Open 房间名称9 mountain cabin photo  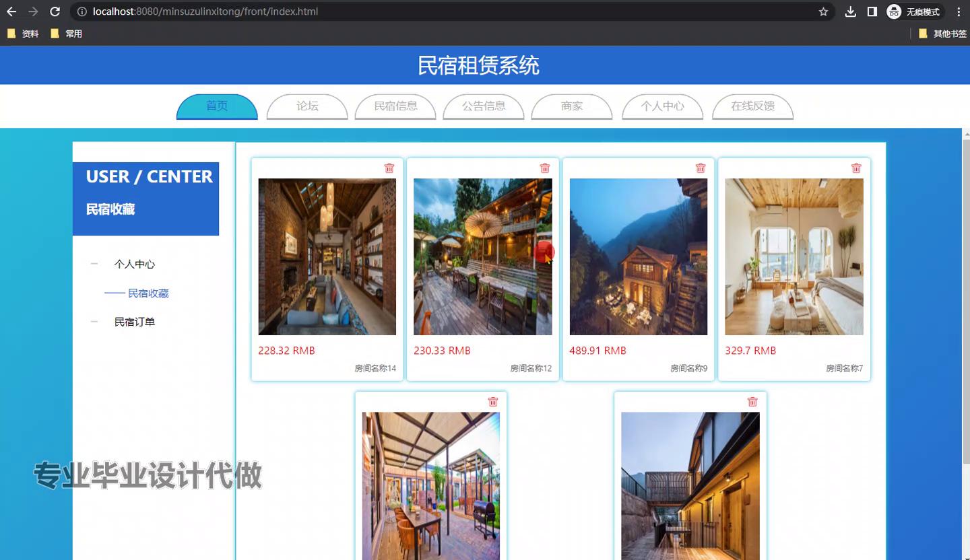tap(639, 256)
